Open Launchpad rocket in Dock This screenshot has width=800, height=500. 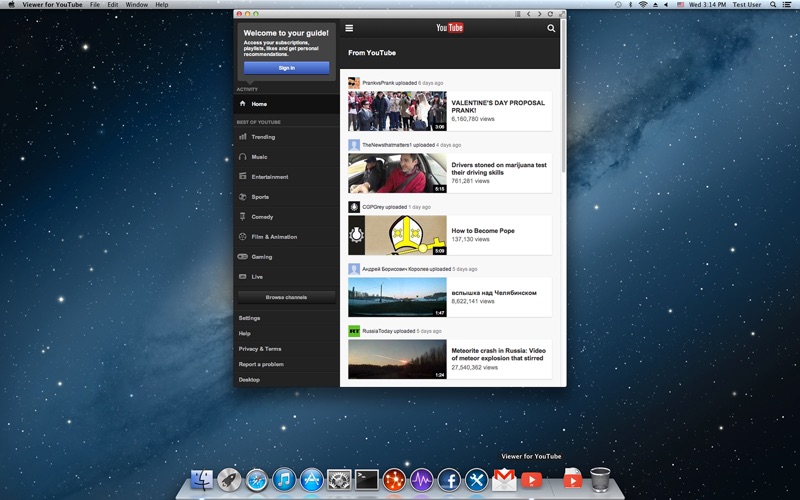(230, 480)
